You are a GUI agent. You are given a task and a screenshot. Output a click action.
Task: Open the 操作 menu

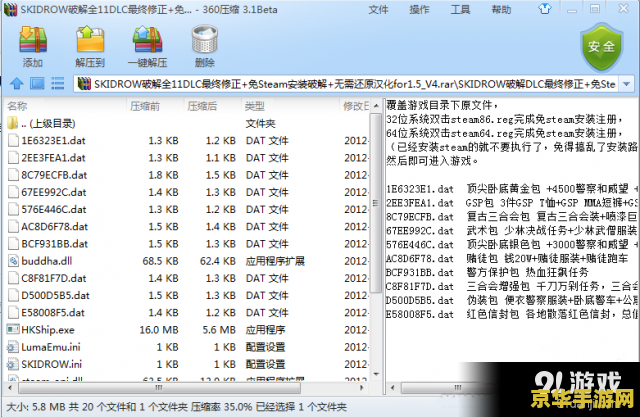419,9
